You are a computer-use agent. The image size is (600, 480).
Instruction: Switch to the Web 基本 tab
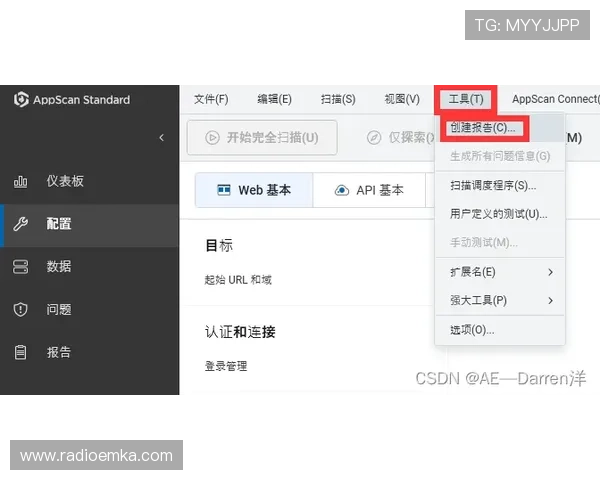[254, 190]
